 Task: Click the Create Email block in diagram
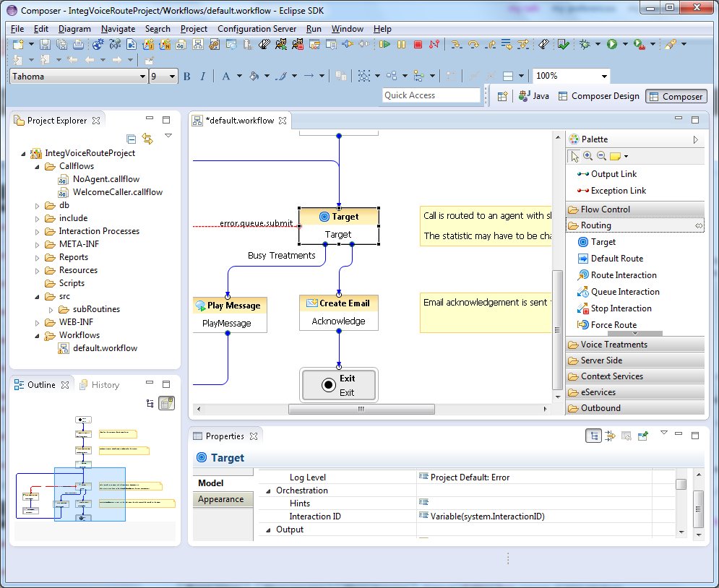[x=339, y=313]
